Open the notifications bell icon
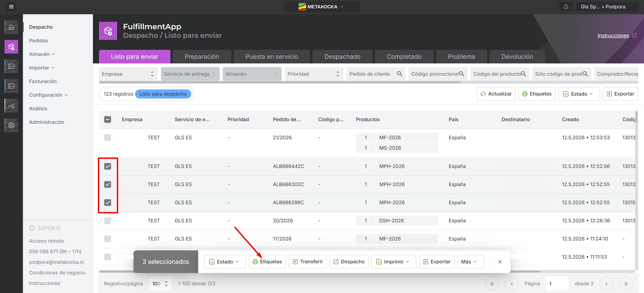Viewport: 644px width, 293px height. [x=566, y=7]
